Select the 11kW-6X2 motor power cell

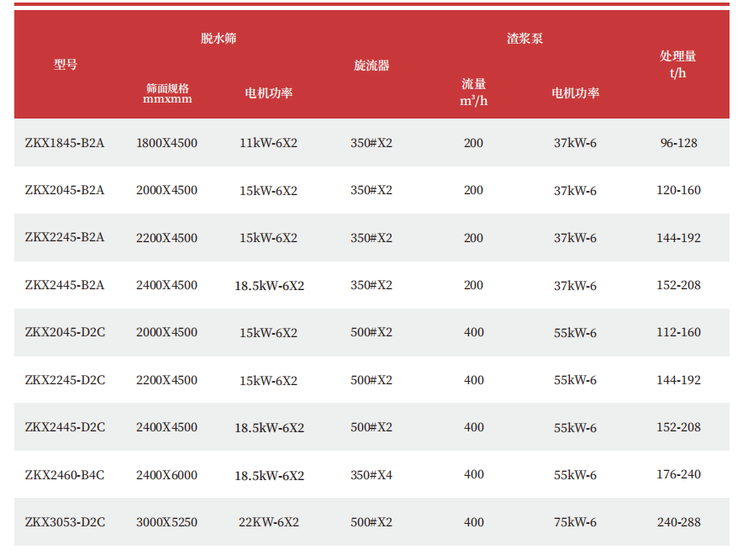point(268,143)
